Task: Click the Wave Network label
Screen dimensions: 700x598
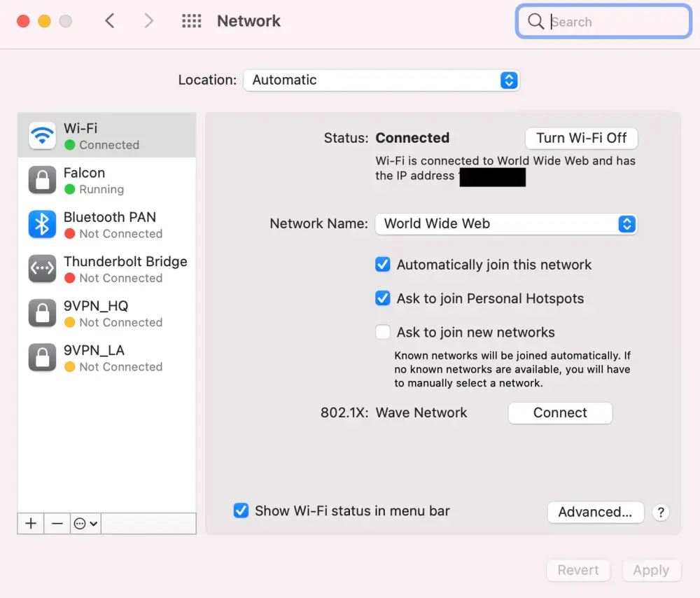Action: [x=421, y=412]
